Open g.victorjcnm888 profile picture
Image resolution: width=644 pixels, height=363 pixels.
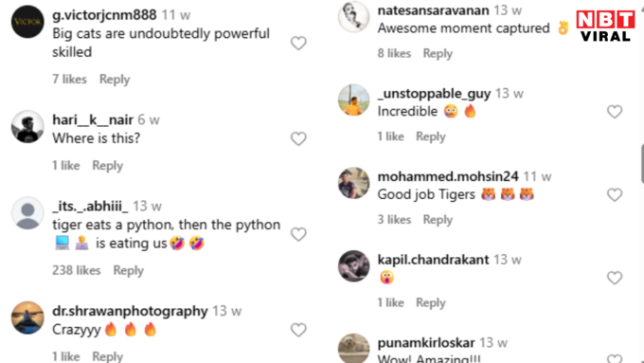click(x=27, y=22)
